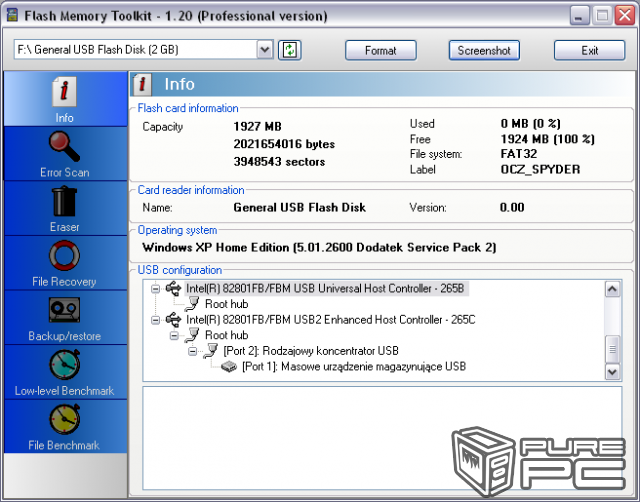Select Root hub under 265B controller
The height and width of the screenshot is (502, 640).
point(227,304)
